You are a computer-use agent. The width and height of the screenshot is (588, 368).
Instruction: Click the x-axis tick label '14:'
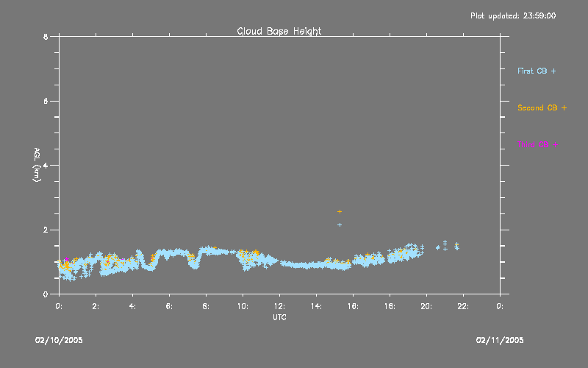316,306
